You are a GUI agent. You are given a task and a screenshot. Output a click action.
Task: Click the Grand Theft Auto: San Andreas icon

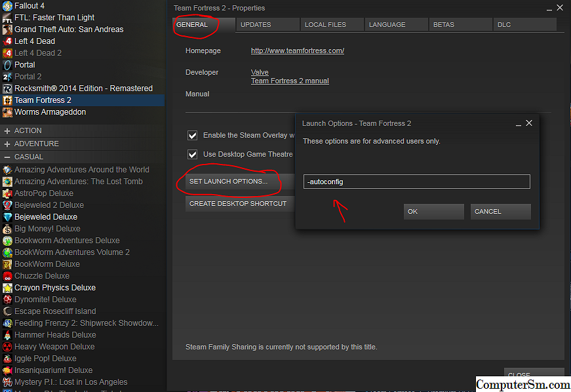[7, 29]
